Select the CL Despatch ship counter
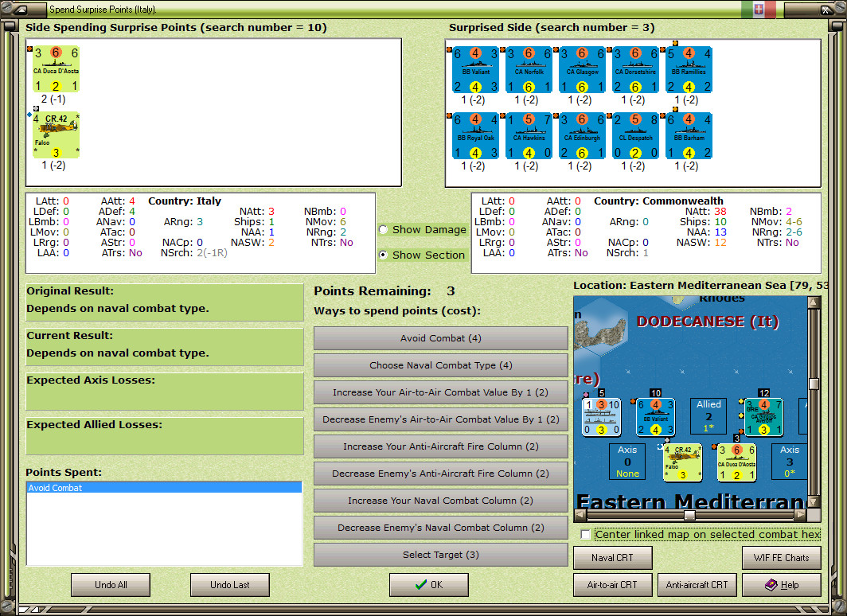Viewport: 847px width, 616px height. click(635, 135)
